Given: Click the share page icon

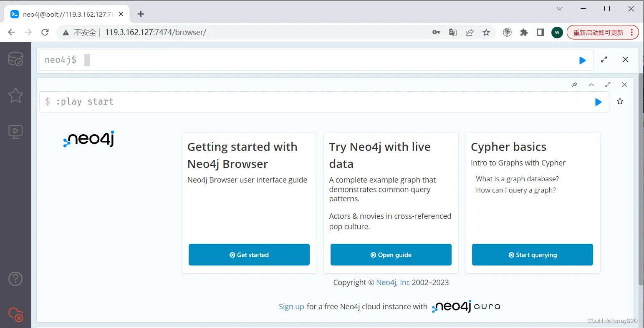Looking at the screenshot, I should click(470, 32).
